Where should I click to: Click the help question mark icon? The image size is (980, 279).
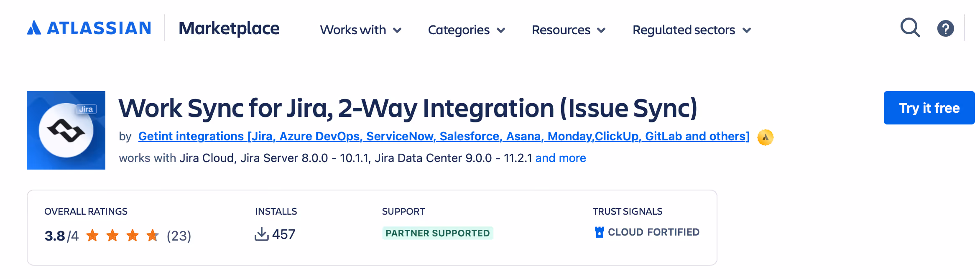click(946, 28)
